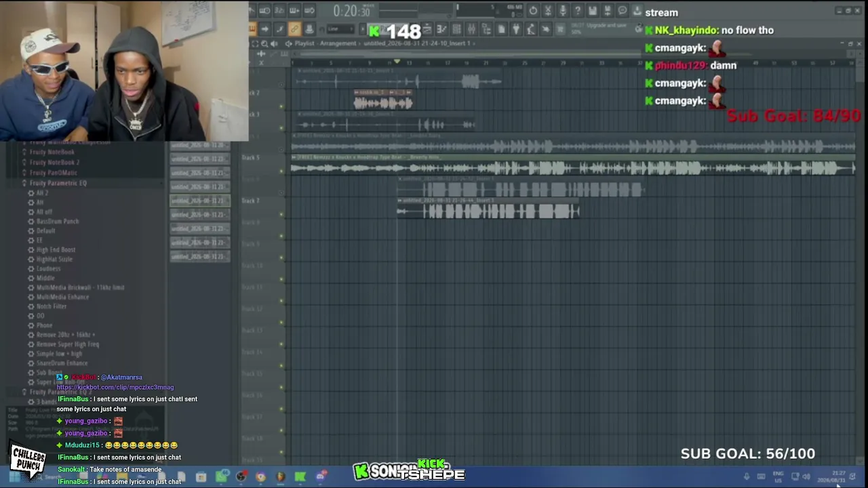
Task: Click the scissors icon in the top toolbar
Action: (x=548, y=11)
